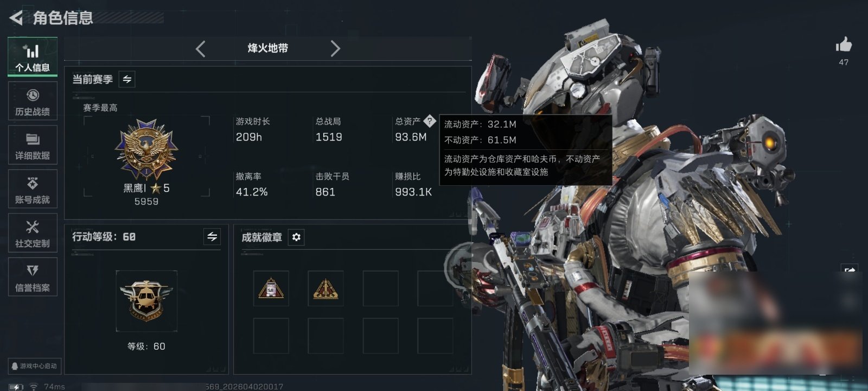Go back using the arrow beside 角色信息

(16, 18)
